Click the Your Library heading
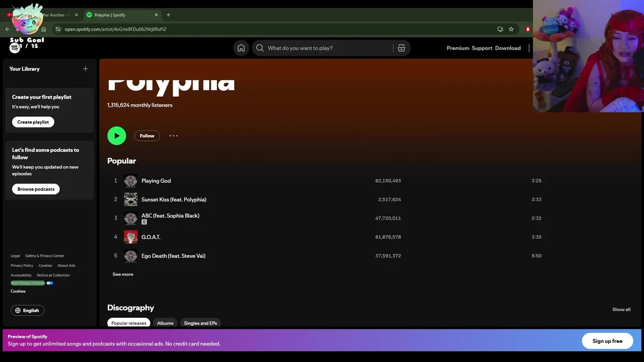Image resolution: width=644 pixels, height=362 pixels. [x=24, y=69]
